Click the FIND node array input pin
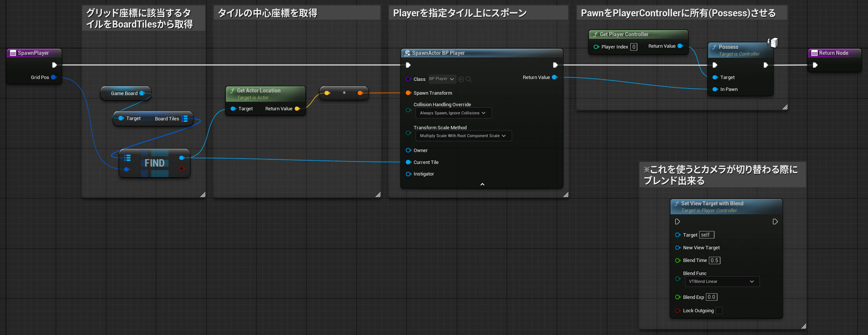The width and height of the screenshot is (868, 335). coord(127,158)
